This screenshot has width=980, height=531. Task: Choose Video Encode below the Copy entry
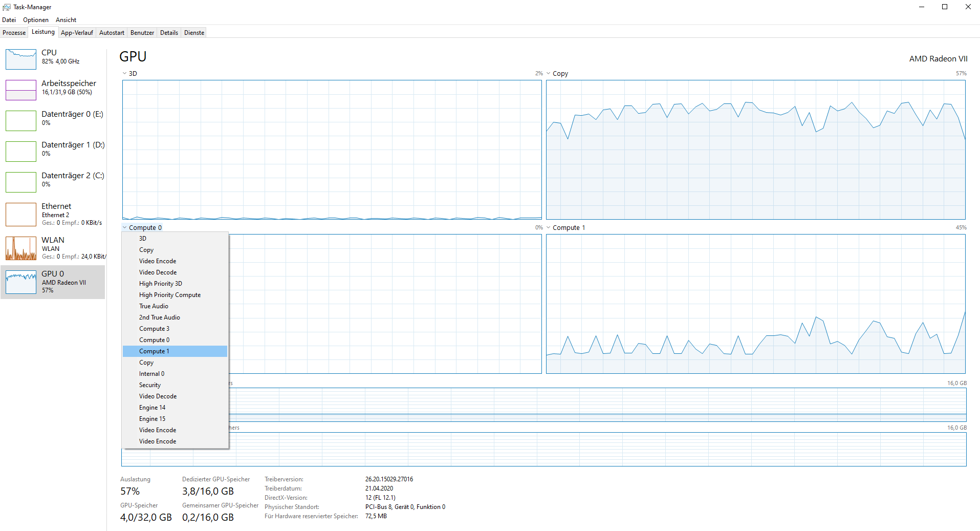coord(175,261)
